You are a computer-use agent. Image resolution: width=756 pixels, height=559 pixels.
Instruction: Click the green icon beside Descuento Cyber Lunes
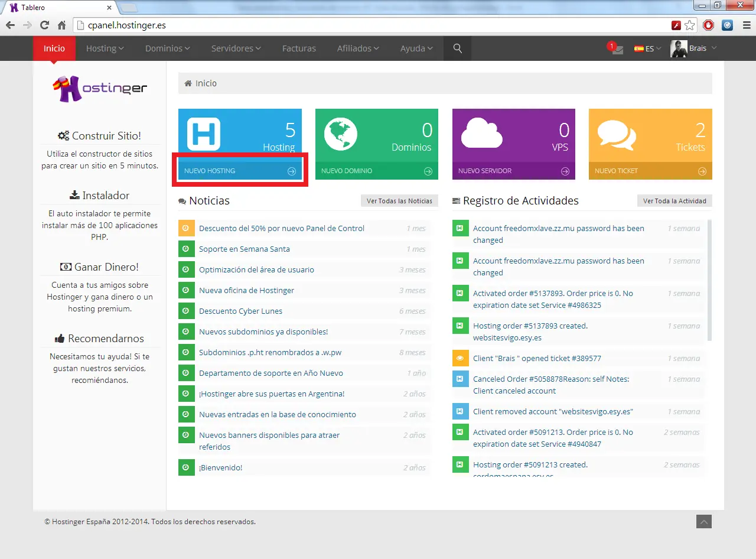186,311
